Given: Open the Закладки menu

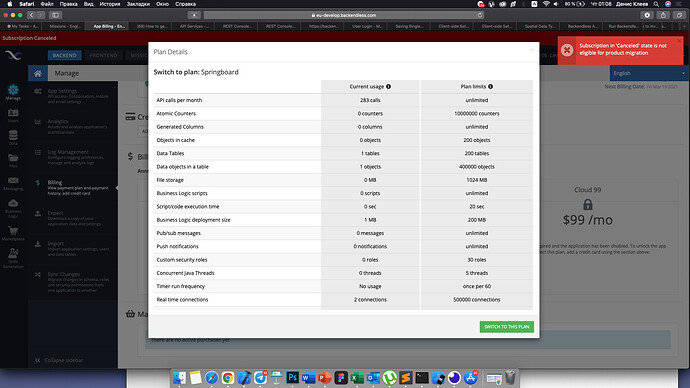Looking at the screenshot, I should click(138, 4).
